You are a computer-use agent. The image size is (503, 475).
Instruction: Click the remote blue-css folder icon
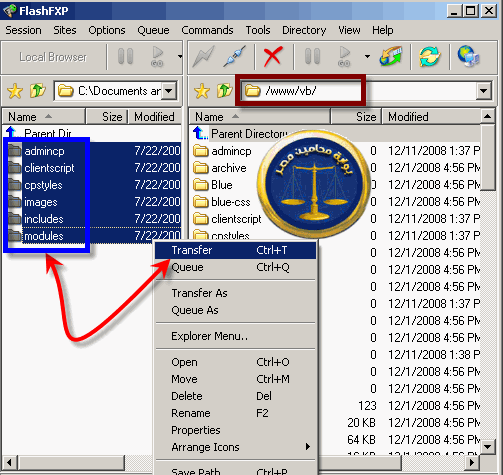(x=201, y=202)
